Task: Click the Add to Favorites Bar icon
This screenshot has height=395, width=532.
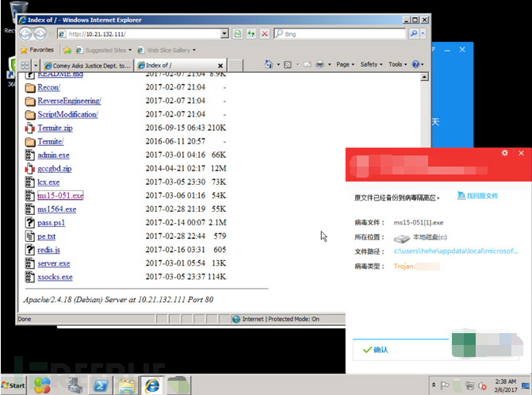Action: tap(67, 50)
